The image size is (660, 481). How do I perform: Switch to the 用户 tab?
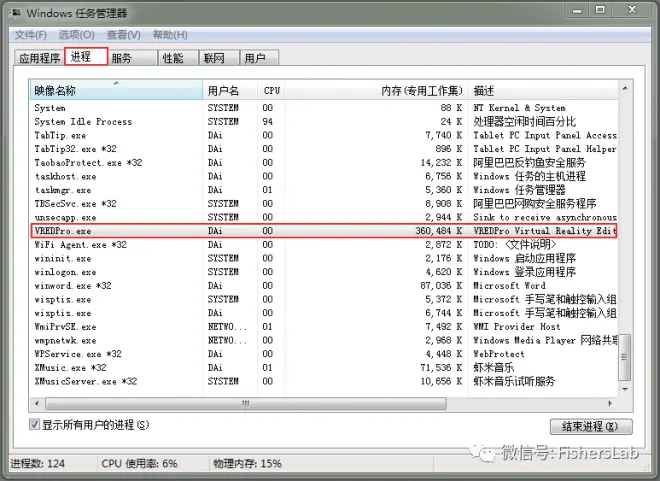(x=259, y=58)
